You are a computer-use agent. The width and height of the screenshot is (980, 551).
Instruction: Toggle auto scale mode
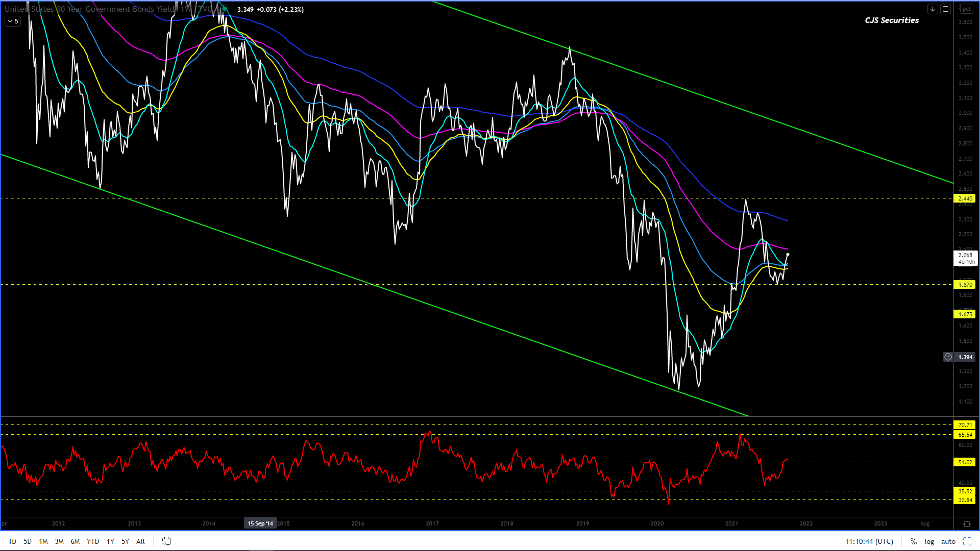[948, 541]
